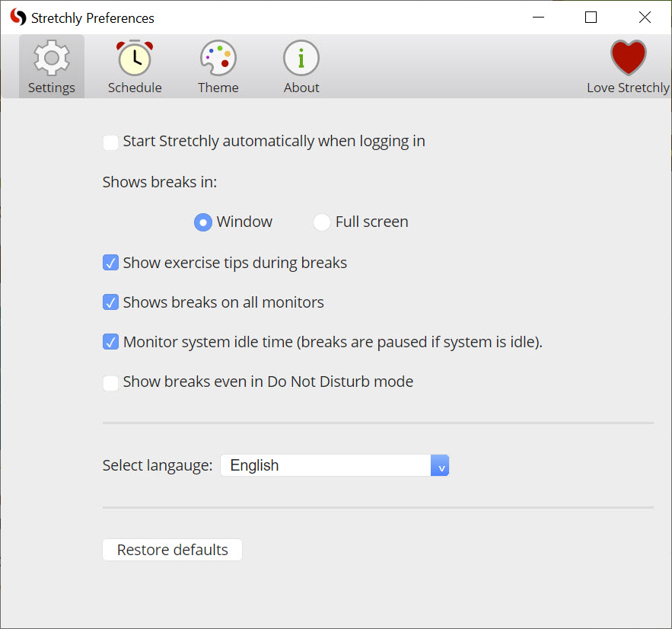
Task: Click the Restore defaults button
Action: tap(172, 550)
